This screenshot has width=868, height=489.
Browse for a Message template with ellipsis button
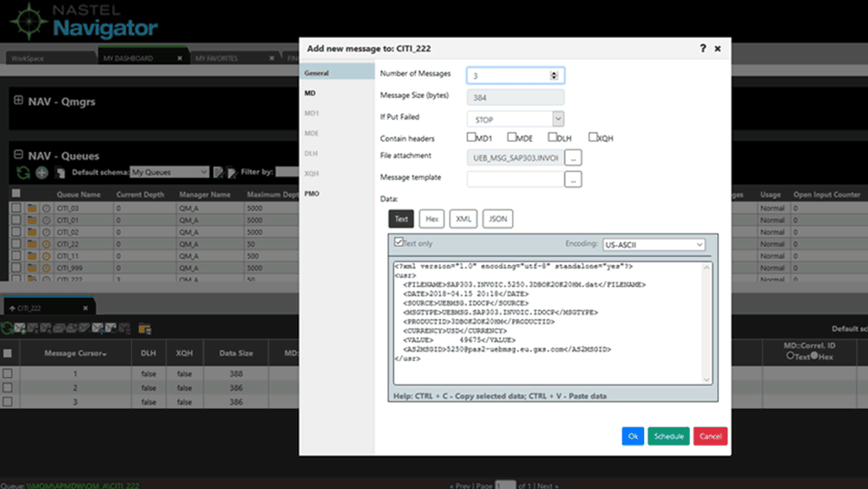(x=573, y=180)
